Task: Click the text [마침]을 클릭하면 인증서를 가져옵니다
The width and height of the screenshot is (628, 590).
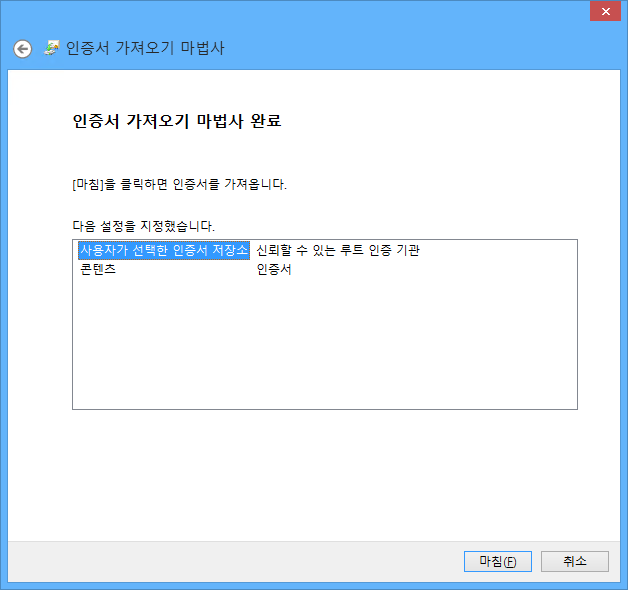Action: click(180, 185)
